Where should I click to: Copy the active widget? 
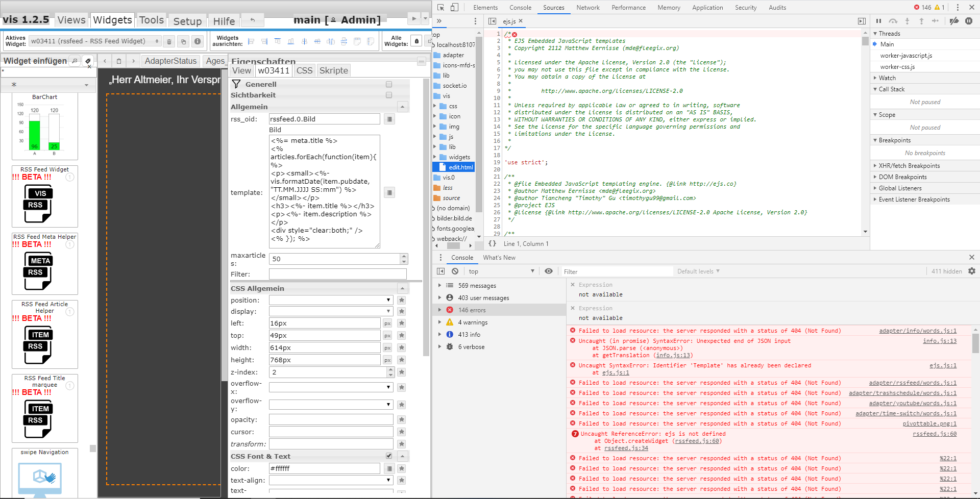pyautogui.click(x=183, y=41)
